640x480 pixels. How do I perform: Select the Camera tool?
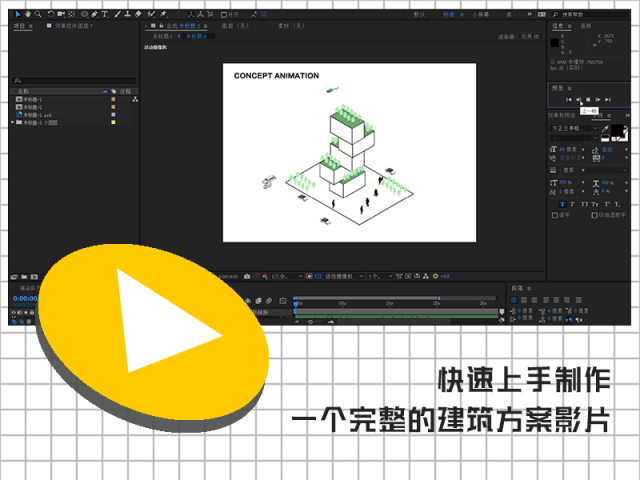click(61, 14)
